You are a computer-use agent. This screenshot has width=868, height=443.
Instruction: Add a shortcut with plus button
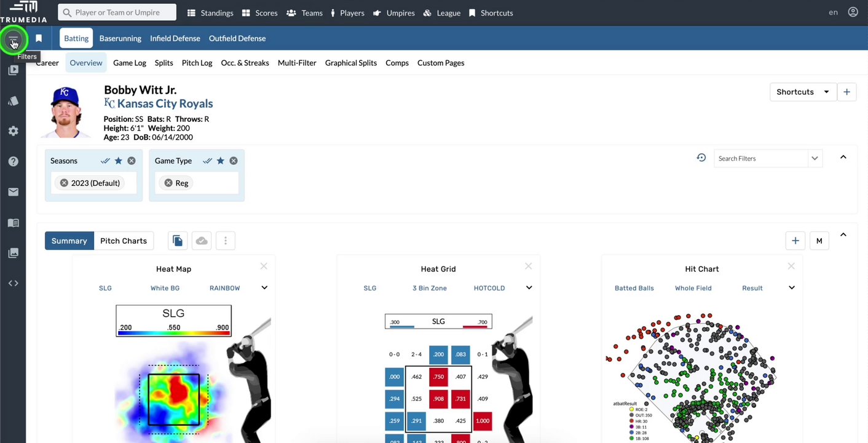pos(846,92)
